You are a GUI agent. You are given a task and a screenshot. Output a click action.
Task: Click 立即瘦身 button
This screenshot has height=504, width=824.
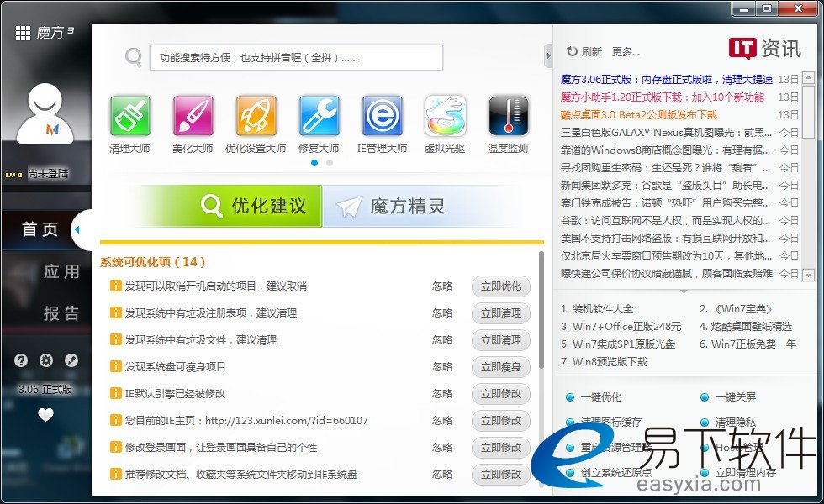pos(501,366)
